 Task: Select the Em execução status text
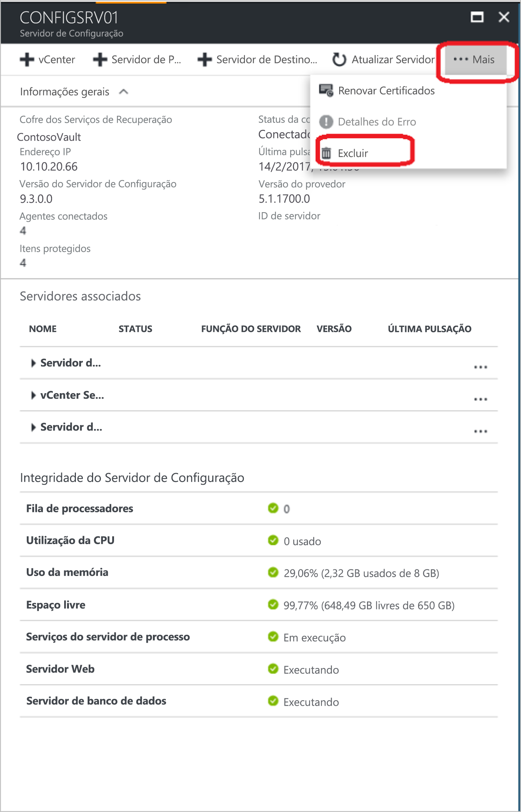click(315, 638)
